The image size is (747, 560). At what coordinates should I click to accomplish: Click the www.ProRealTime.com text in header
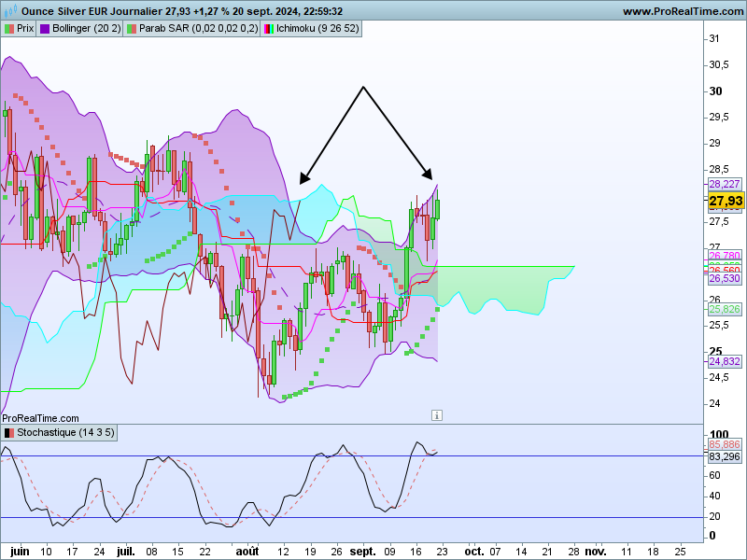point(683,11)
